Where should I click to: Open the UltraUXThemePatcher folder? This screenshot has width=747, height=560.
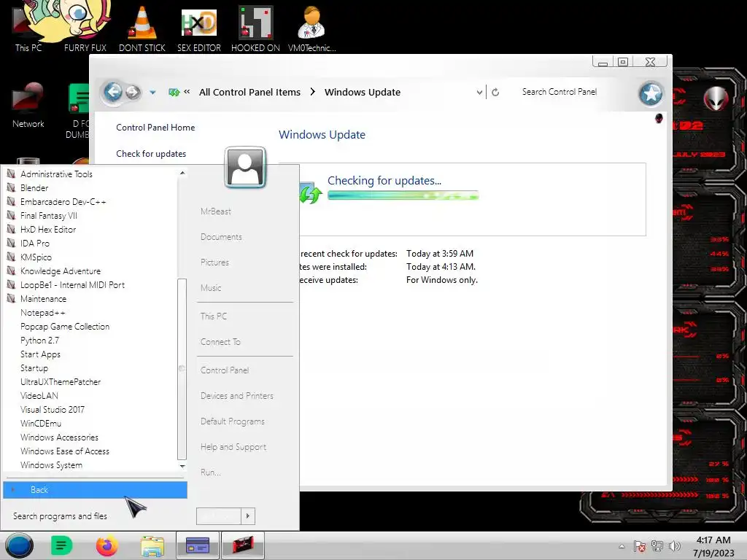[61, 381]
